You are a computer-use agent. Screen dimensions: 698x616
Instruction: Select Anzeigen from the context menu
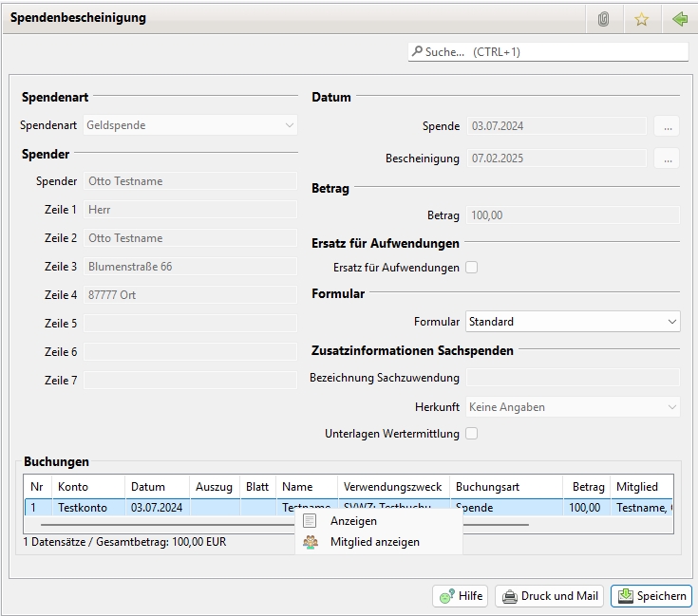pos(353,521)
